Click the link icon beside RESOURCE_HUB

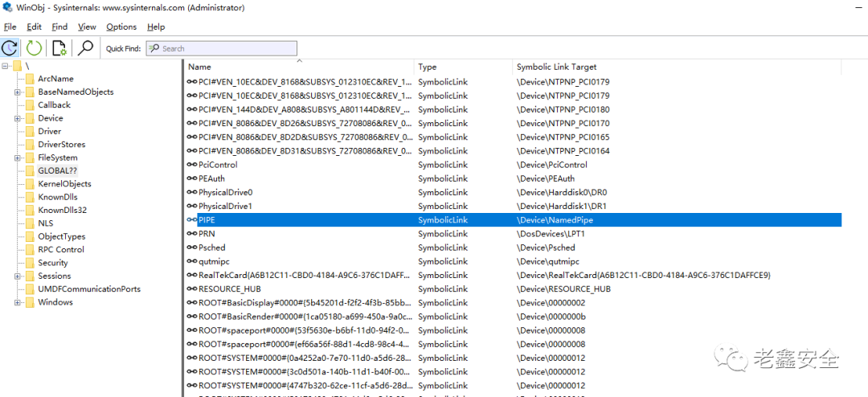tap(192, 289)
